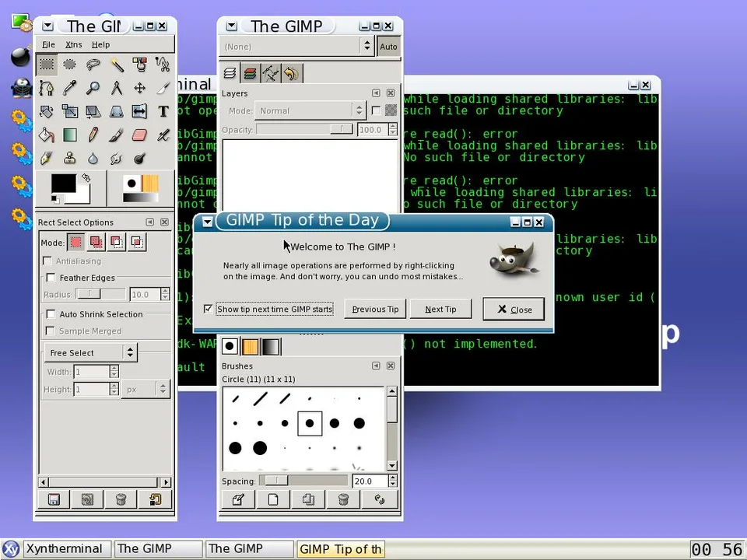Viewport: 747px width, 560px height.
Task: Enable the Feather Edges checkbox
Action: coord(51,278)
